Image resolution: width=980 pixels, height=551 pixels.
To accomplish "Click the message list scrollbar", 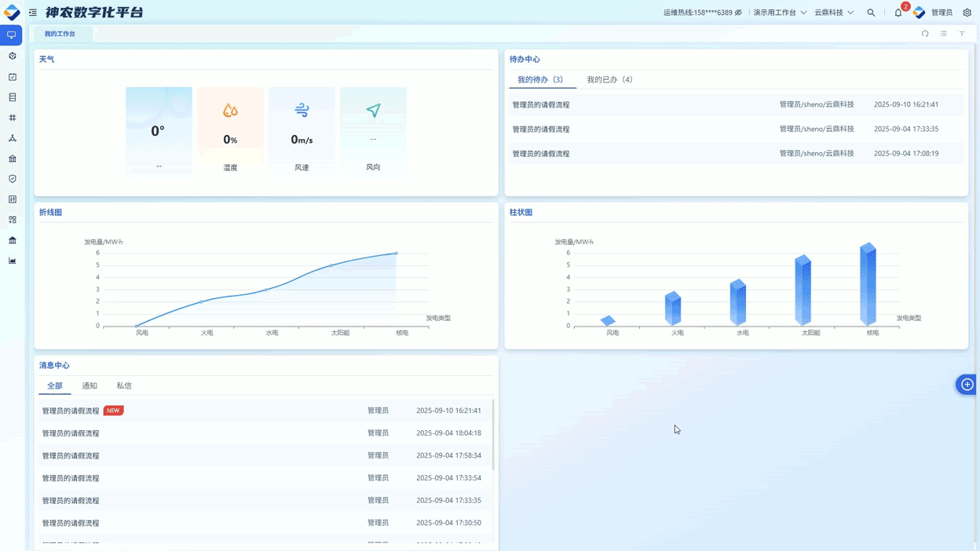I will click(493, 436).
